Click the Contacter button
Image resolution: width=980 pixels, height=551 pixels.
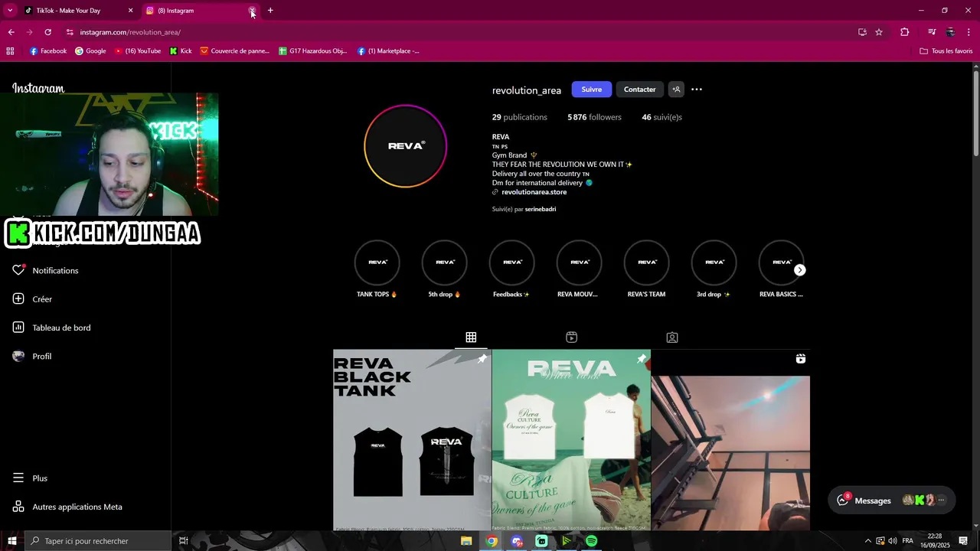pyautogui.click(x=640, y=90)
